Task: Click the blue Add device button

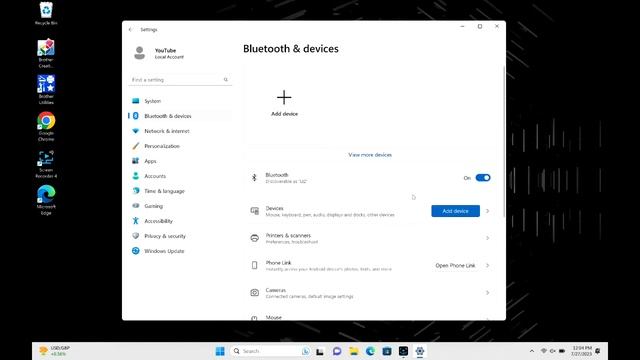Action: point(456,211)
